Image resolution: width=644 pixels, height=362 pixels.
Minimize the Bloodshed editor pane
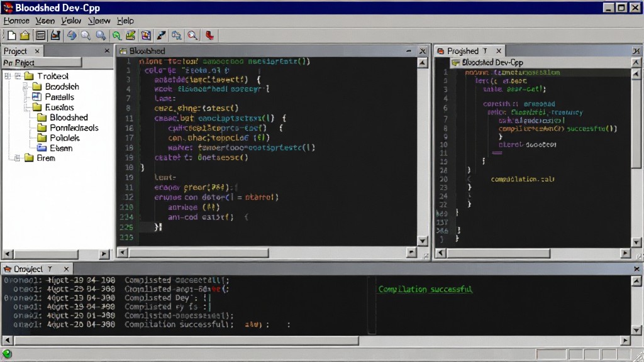pos(409,51)
